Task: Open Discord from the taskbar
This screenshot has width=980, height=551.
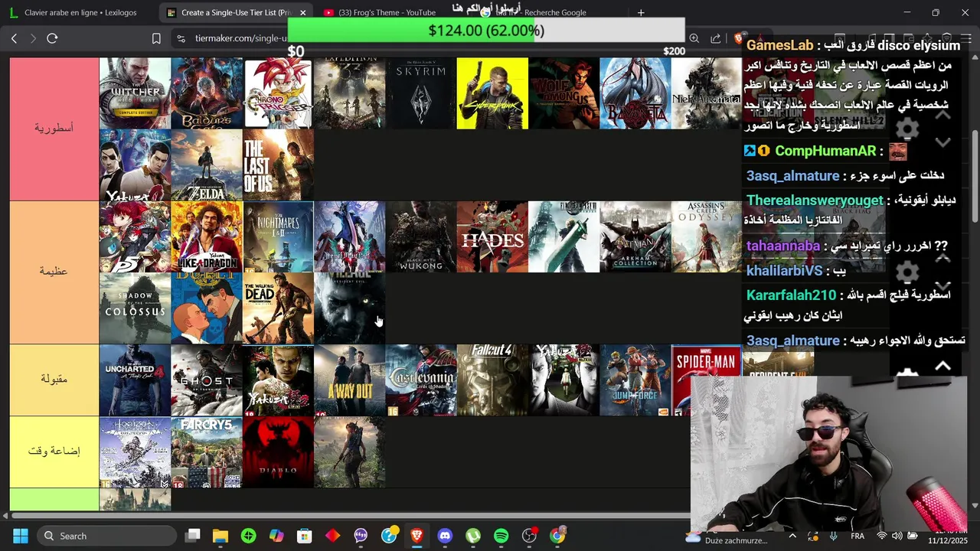Action: click(x=445, y=536)
